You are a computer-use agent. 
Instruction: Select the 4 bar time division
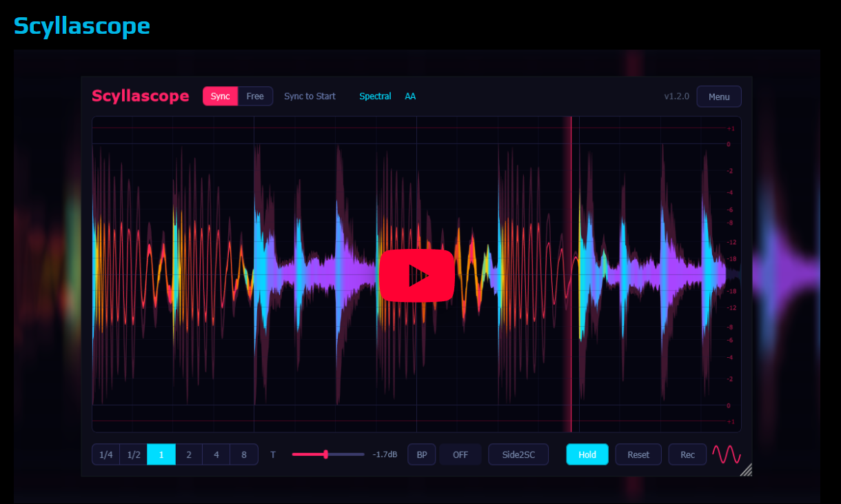(x=216, y=454)
